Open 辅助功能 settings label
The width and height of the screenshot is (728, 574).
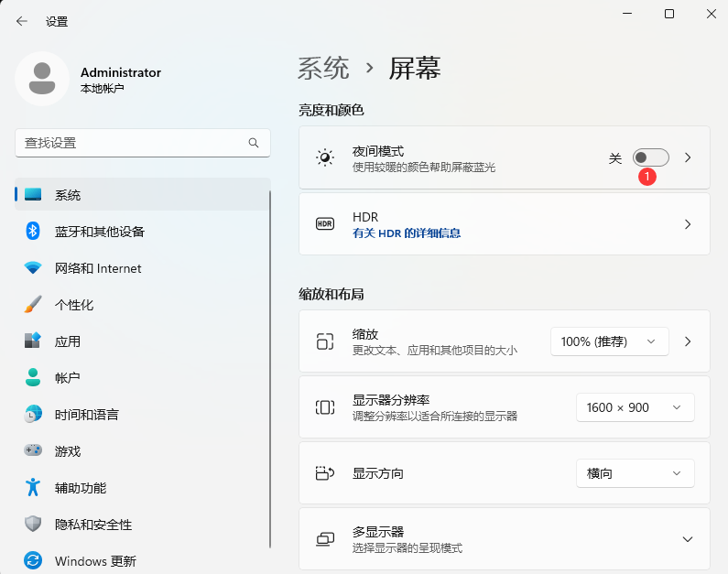81,488
